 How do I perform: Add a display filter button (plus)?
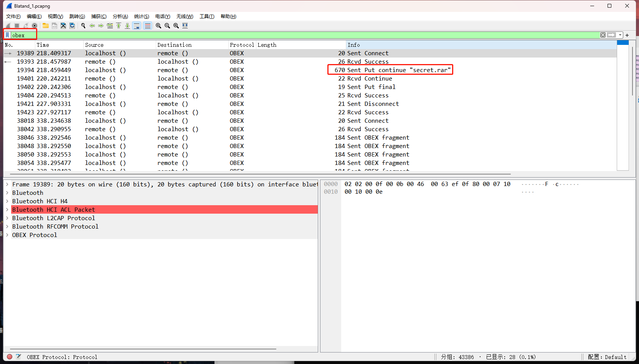(627, 35)
